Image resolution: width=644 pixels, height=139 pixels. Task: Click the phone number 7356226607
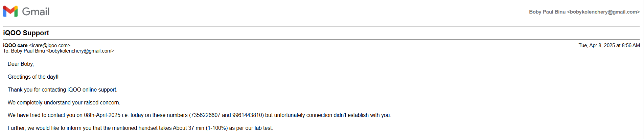206,115
